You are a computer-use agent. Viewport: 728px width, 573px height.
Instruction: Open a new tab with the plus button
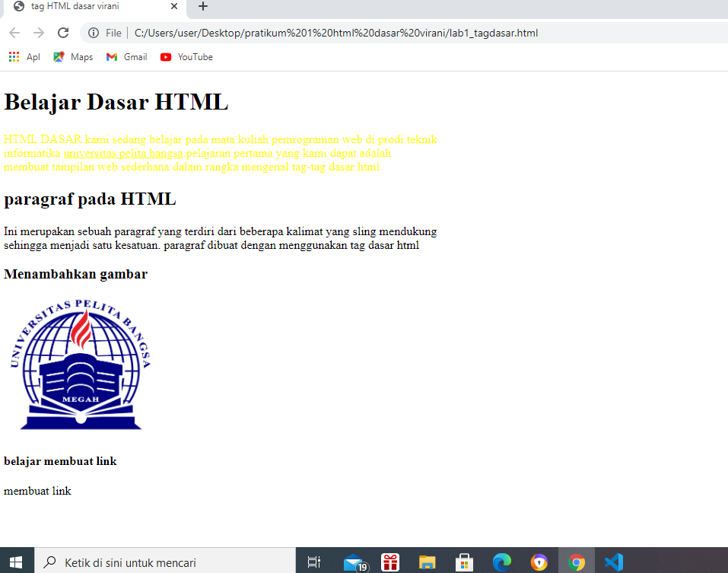(202, 8)
